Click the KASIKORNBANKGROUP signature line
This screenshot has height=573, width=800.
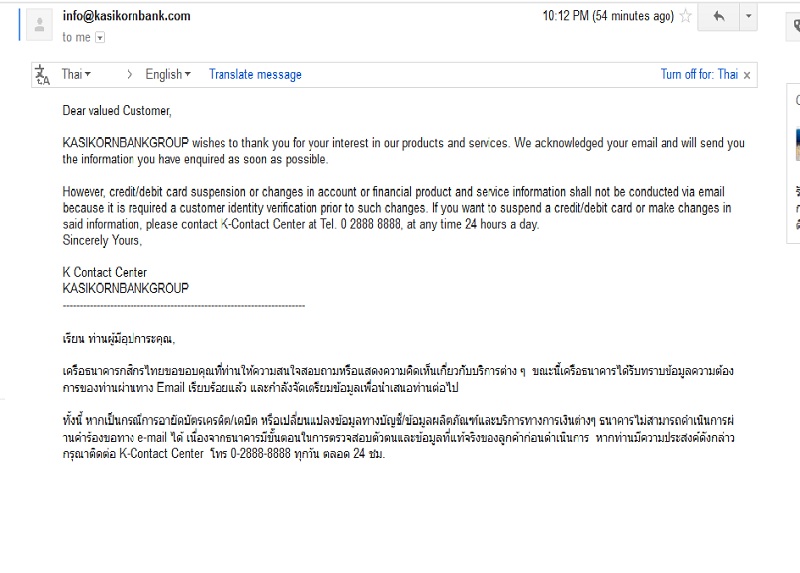125,288
